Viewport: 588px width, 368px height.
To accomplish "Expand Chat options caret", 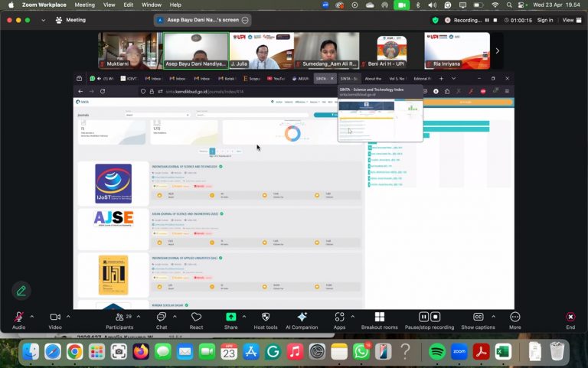I will click(x=175, y=317).
